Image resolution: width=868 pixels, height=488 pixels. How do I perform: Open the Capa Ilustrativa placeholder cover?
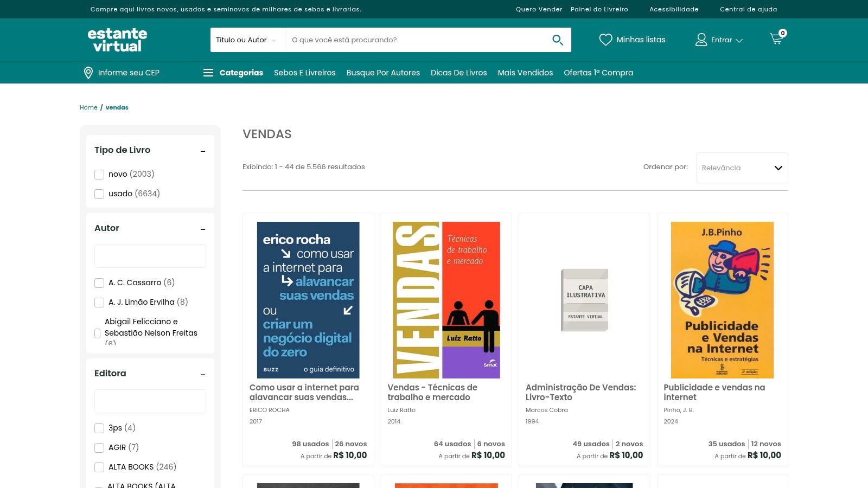(x=584, y=300)
